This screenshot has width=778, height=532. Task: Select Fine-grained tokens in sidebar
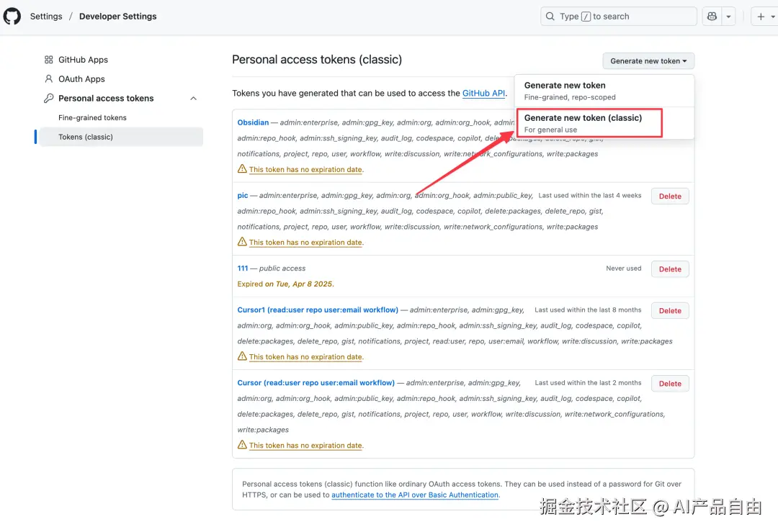(92, 117)
